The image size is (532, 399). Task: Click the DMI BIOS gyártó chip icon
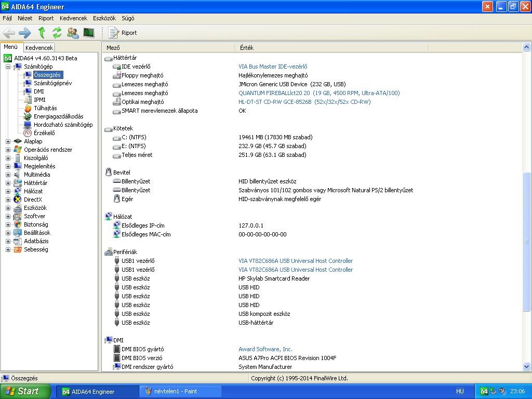(x=117, y=349)
